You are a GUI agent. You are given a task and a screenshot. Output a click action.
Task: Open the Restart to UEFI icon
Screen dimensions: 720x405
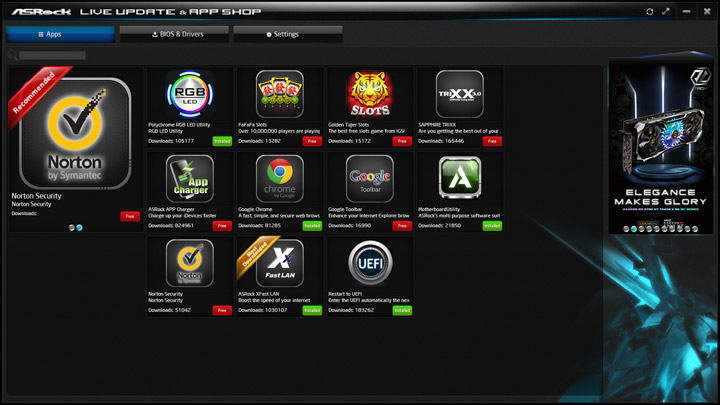pos(370,263)
